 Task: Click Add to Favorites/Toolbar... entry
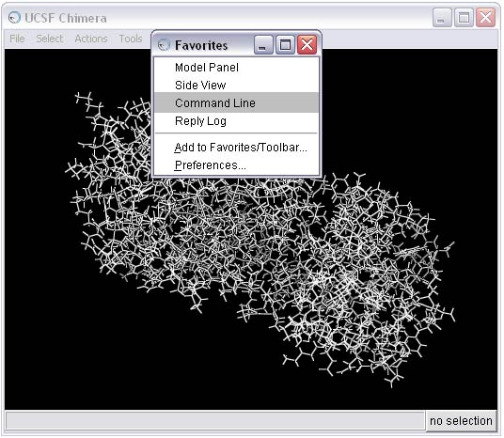pos(237,148)
